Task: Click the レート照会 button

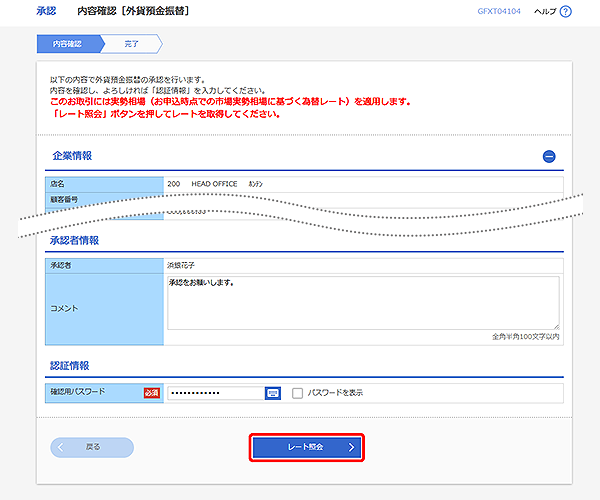Action: (x=307, y=447)
